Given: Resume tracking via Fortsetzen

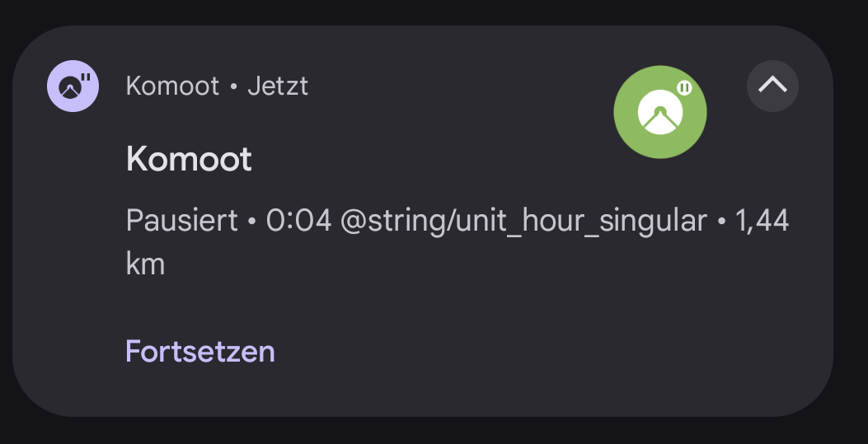Looking at the screenshot, I should click(199, 351).
